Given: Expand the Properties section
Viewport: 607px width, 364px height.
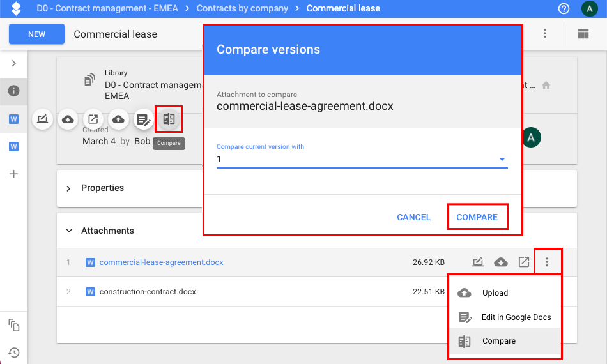Looking at the screenshot, I should click(68, 188).
